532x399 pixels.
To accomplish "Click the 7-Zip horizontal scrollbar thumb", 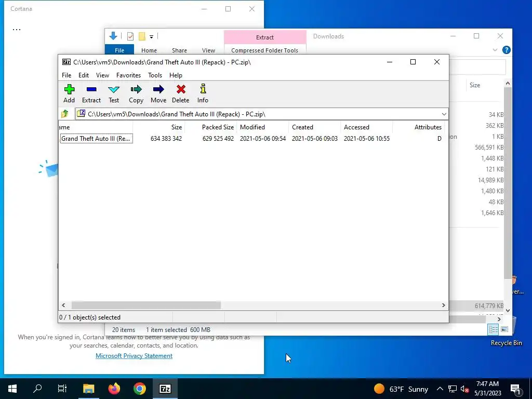I will click(146, 305).
